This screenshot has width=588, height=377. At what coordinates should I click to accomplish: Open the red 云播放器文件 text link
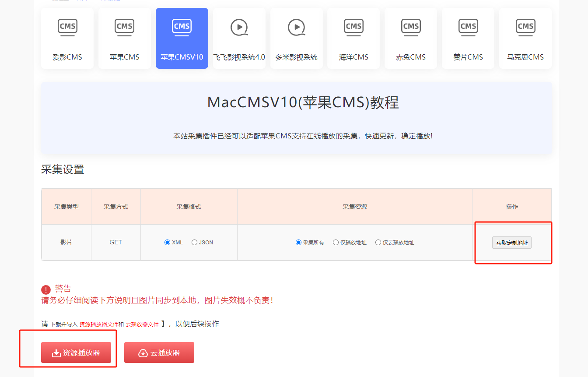pos(142,324)
